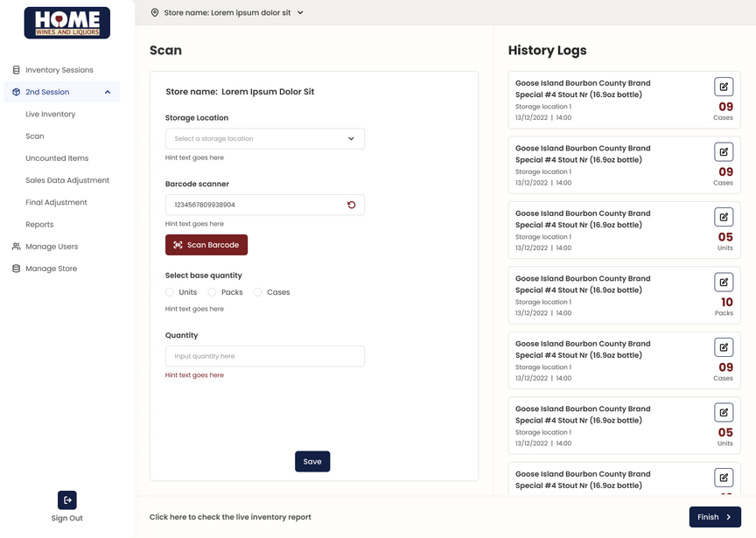Click the Manage Users people icon
756x538 pixels.
16,247
